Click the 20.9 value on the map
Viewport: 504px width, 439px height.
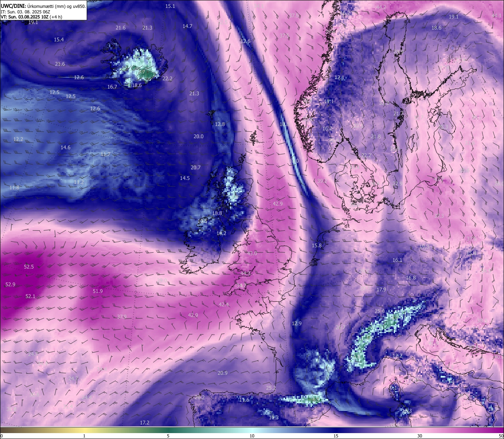(222, 373)
